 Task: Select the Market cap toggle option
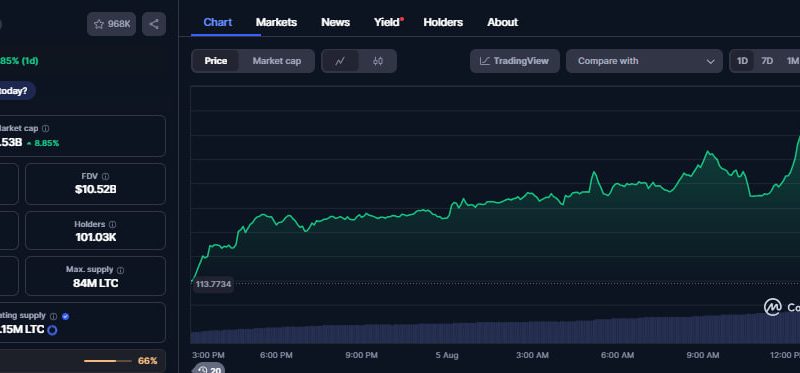(x=277, y=61)
